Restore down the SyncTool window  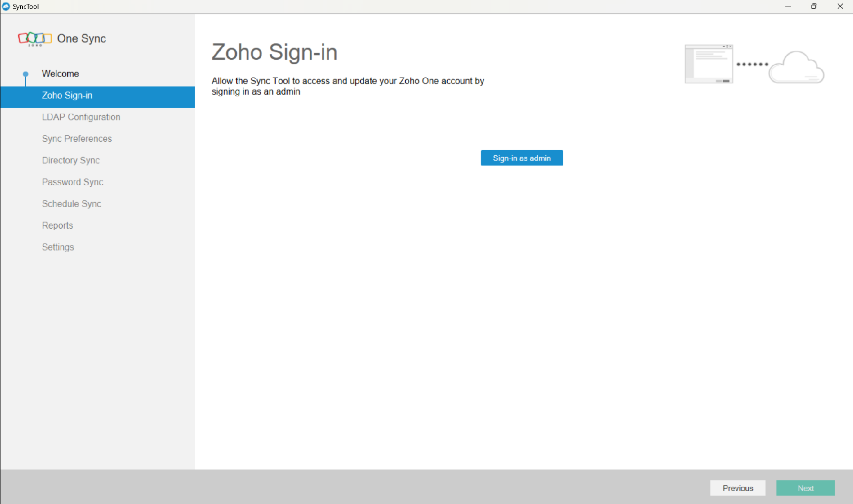(813, 6)
